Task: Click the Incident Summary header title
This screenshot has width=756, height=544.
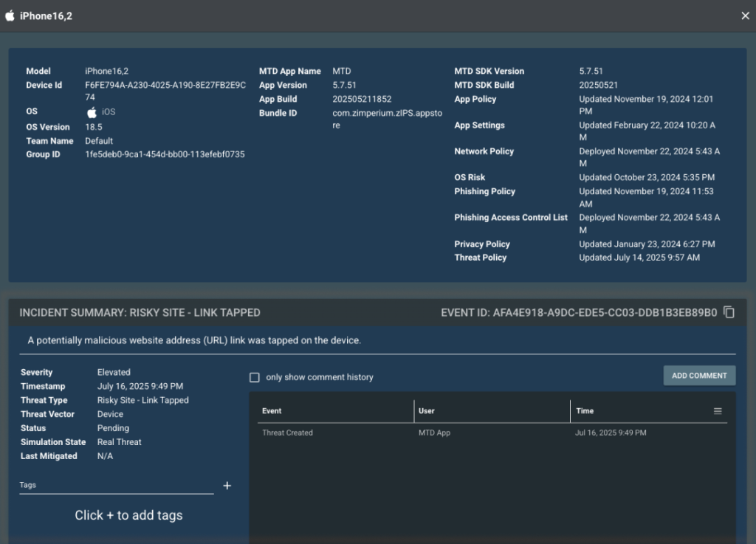Action: [x=140, y=312]
